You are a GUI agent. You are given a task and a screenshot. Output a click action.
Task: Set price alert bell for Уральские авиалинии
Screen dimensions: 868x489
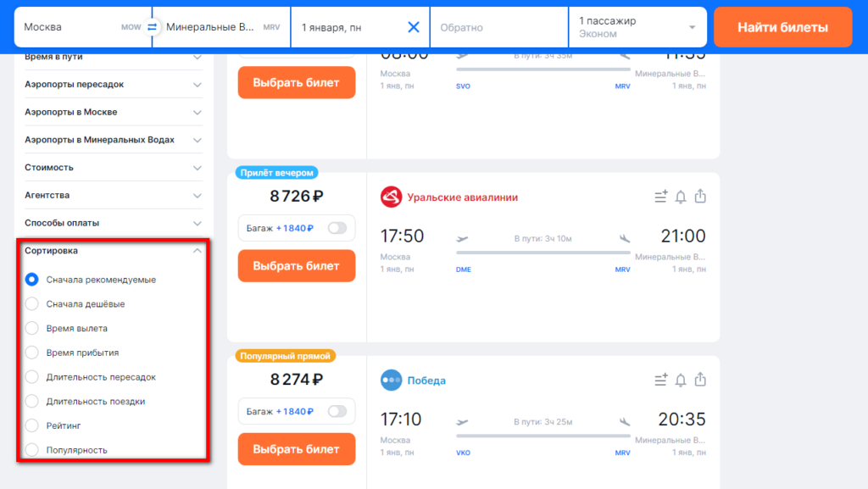point(681,197)
